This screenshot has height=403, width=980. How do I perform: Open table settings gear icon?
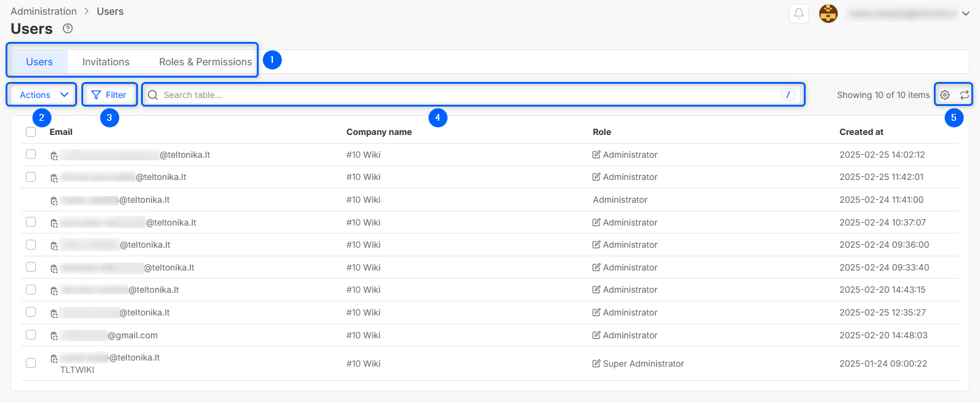[945, 95]
